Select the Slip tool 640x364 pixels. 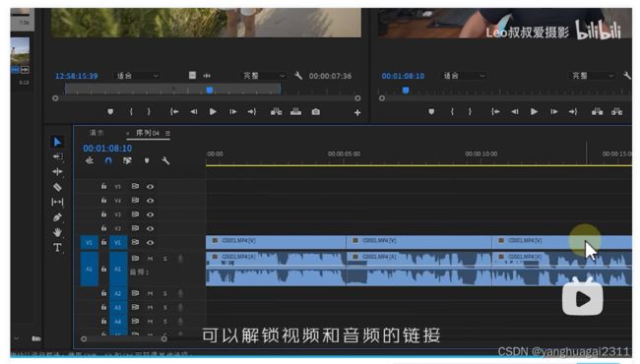57,202
